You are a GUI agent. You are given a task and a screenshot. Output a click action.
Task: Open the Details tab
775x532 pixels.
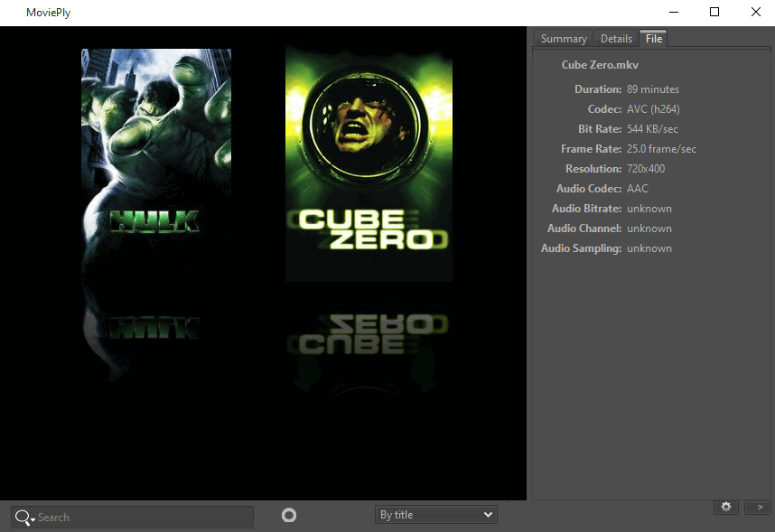coord(616,39)
